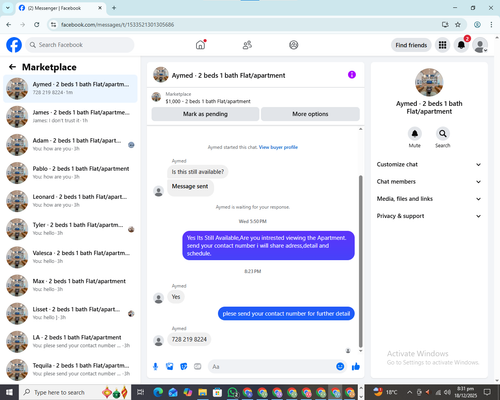The height and width of the screenshot is (400, 500).
Task: Click the browser address bar URL
Action: (117, 25)
